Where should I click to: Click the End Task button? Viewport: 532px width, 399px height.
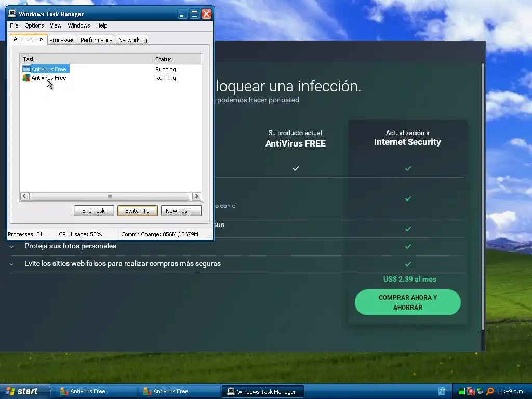[94, 211]
